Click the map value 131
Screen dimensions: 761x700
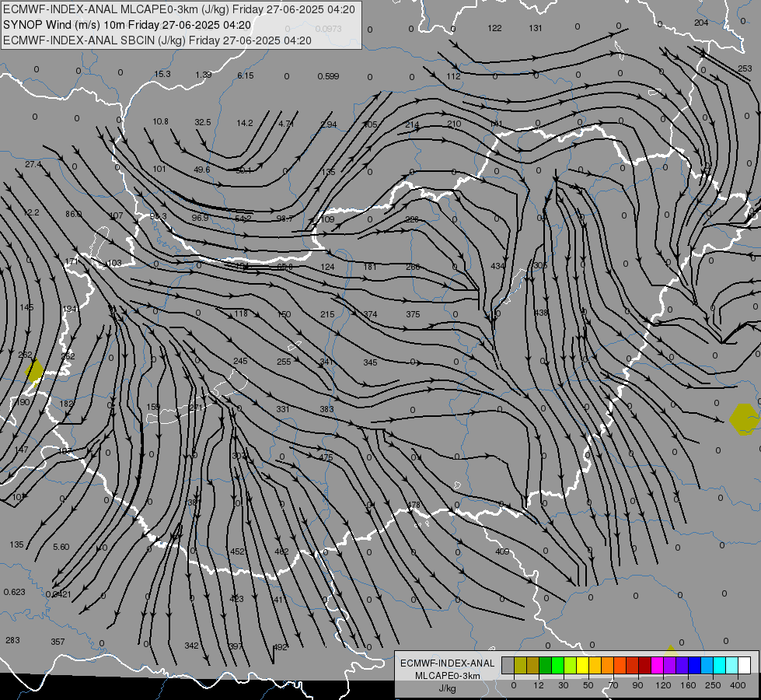536,28
